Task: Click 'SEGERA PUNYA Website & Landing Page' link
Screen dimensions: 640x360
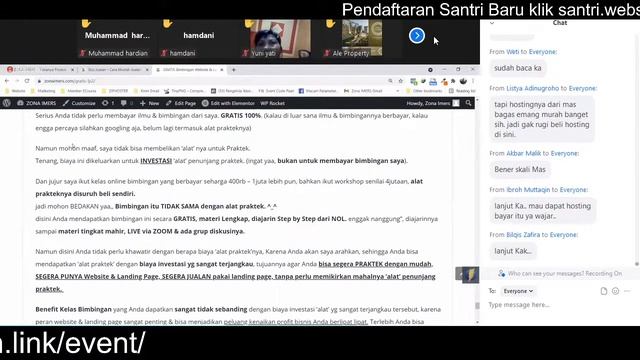Action: click(97, 277)
